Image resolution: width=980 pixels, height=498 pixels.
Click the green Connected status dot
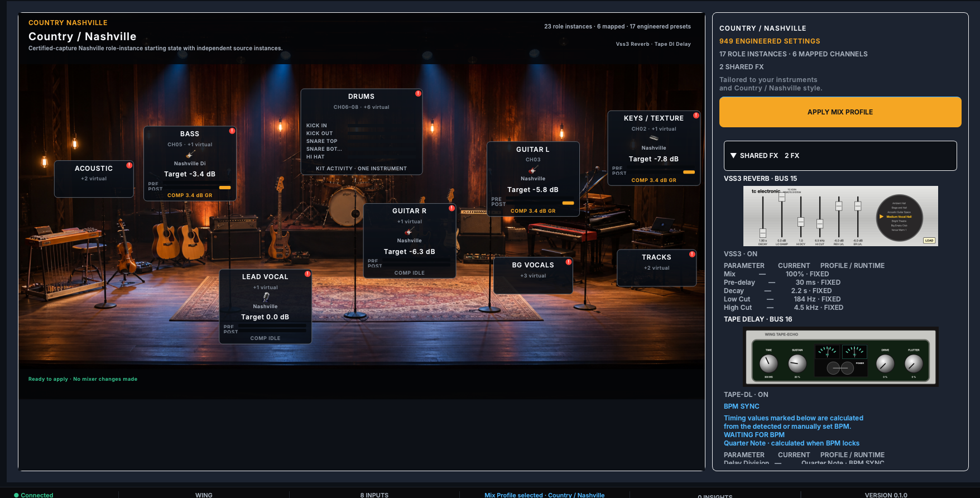[16, 495]
